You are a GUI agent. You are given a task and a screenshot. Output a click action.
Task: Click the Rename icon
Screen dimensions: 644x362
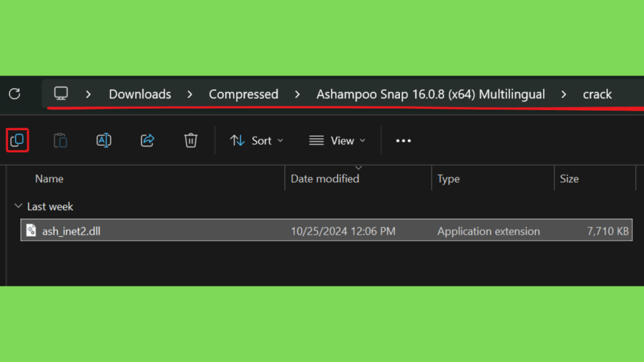[x=104, y=140]
